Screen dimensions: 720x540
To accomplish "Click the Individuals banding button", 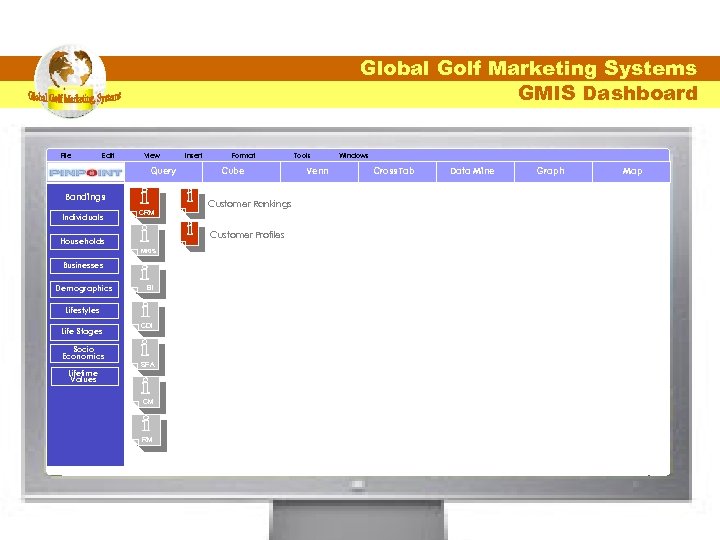I will coord(84,218).
